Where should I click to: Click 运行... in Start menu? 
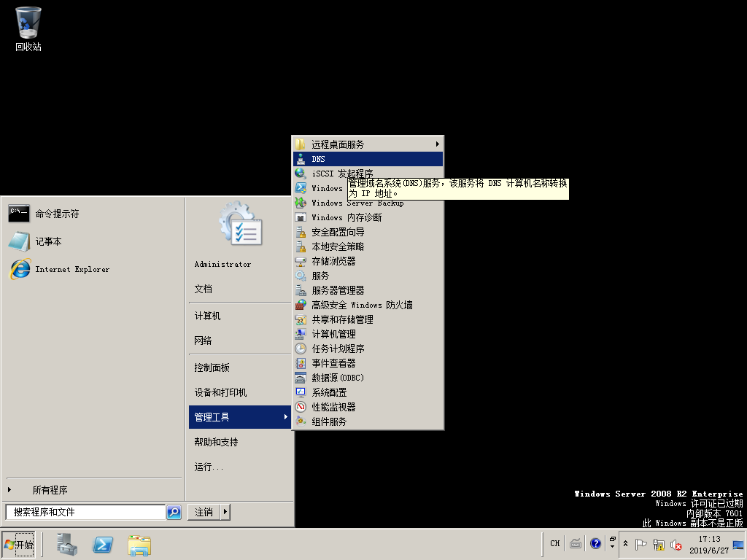click(209, 467)
